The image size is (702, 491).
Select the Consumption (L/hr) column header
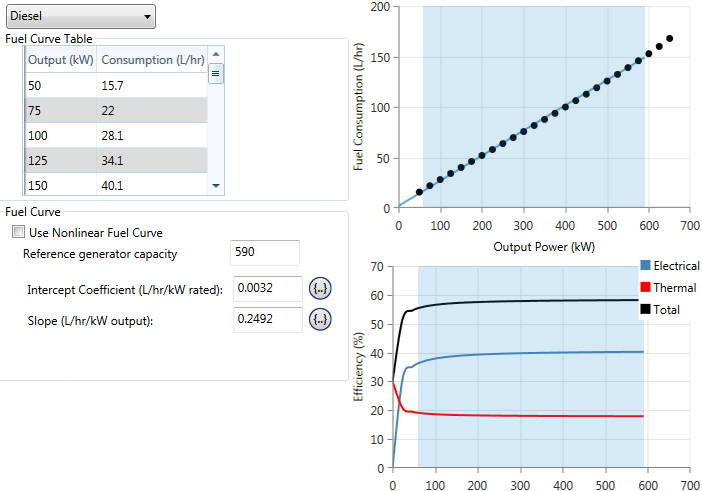click(151, 59)
